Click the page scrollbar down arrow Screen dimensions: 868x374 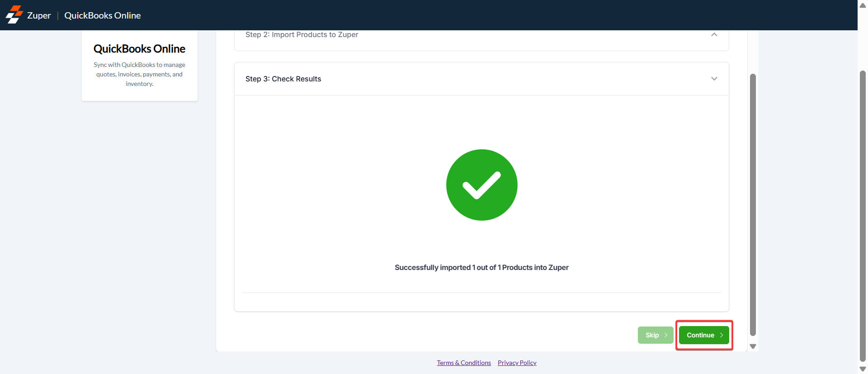tap(863, 369)
